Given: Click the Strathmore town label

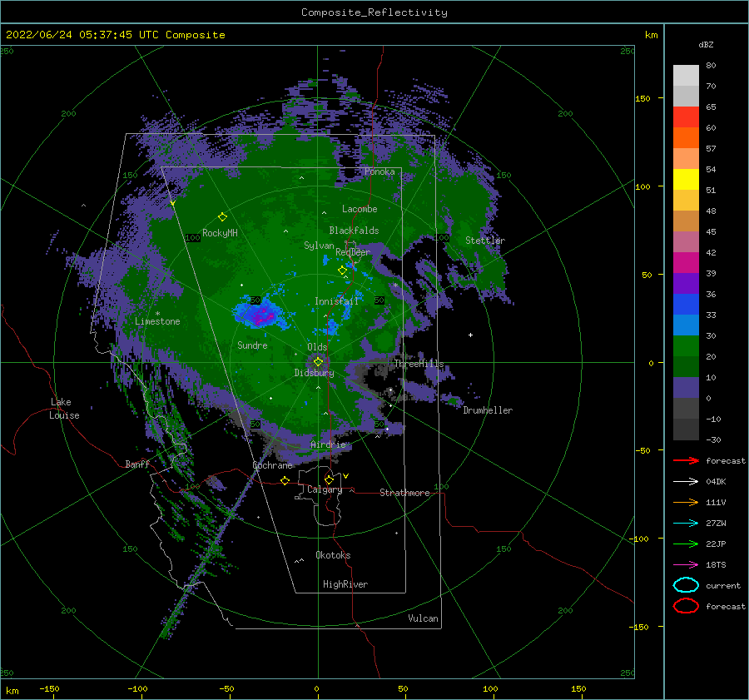Looking at the screenshot, I should click(404, 493).
